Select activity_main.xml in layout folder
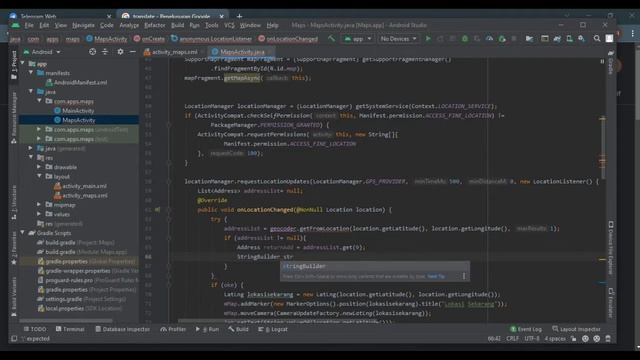640x360 pixels. [x=81, y=186]
